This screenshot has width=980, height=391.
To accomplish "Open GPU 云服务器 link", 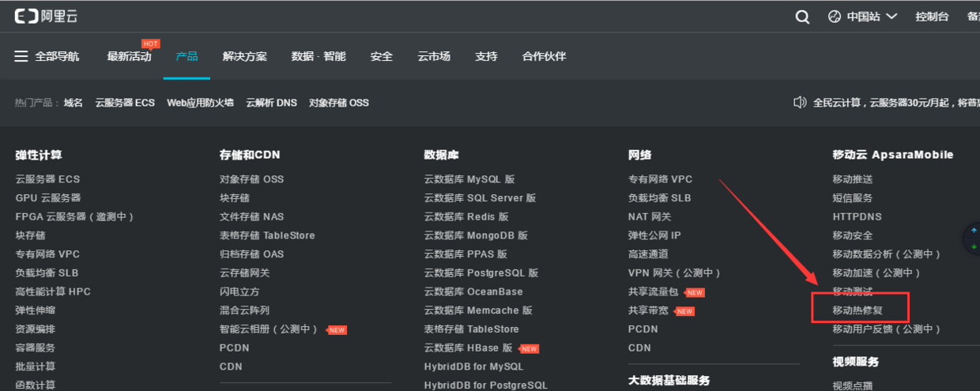I will 47,198.
